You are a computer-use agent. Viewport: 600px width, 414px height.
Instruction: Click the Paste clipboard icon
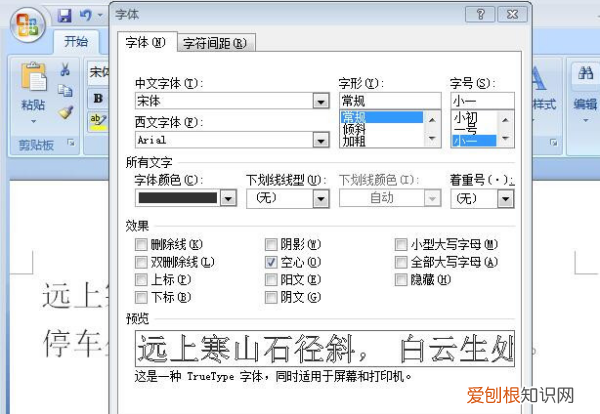[x=34, y=77]
